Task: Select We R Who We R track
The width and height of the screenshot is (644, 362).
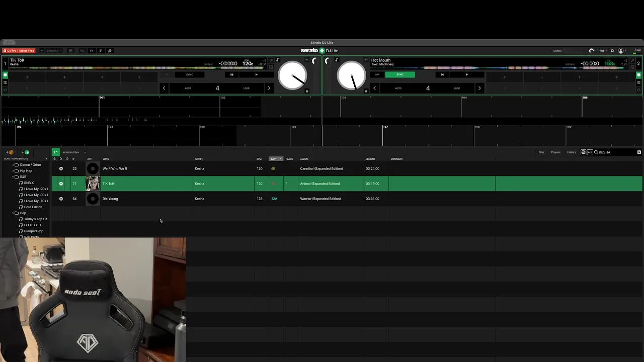Action: [x=115, y=168]
